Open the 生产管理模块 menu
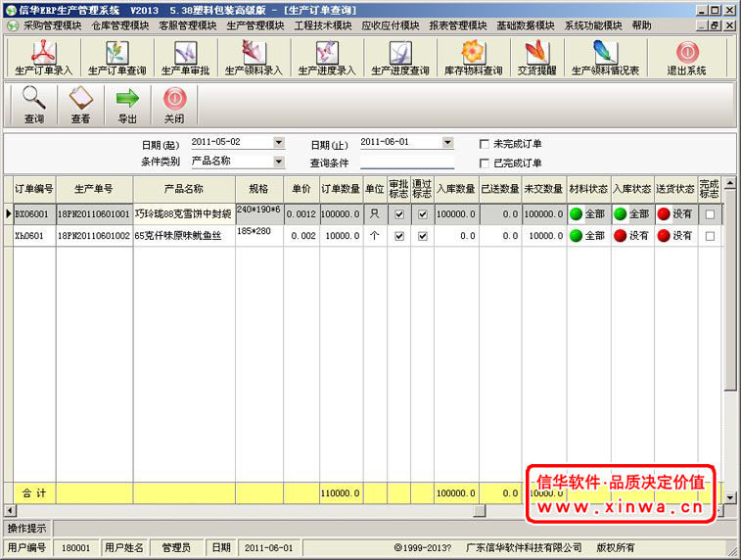The image size is (741, 560). pos(255,25)
